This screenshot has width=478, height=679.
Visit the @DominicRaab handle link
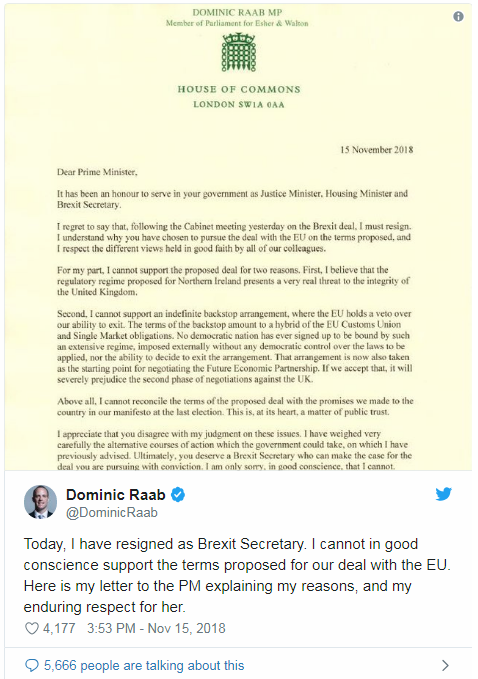112,512
